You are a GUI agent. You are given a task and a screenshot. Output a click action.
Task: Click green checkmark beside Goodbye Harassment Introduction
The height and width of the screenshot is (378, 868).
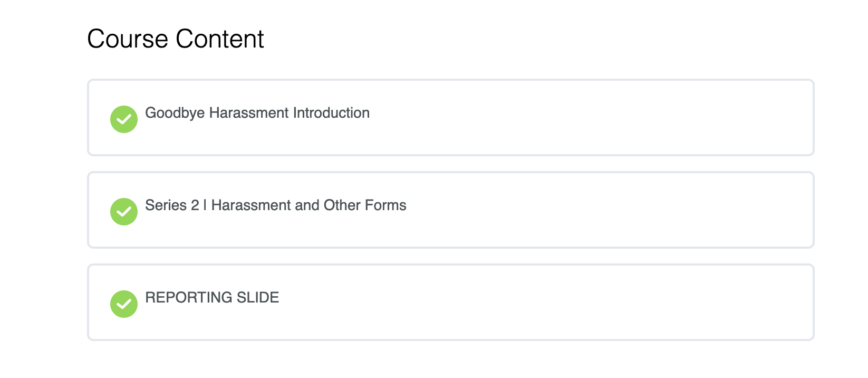(x=124, y=119)
